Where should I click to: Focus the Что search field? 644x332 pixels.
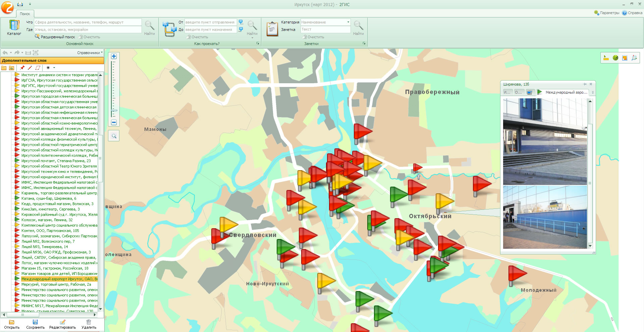(88, 22)
